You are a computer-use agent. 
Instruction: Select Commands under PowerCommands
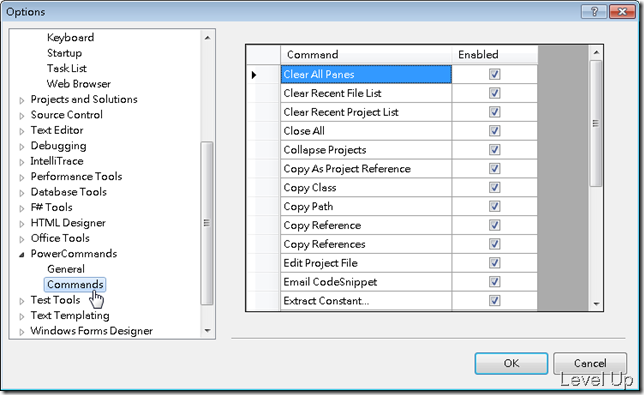click(75, 285)
